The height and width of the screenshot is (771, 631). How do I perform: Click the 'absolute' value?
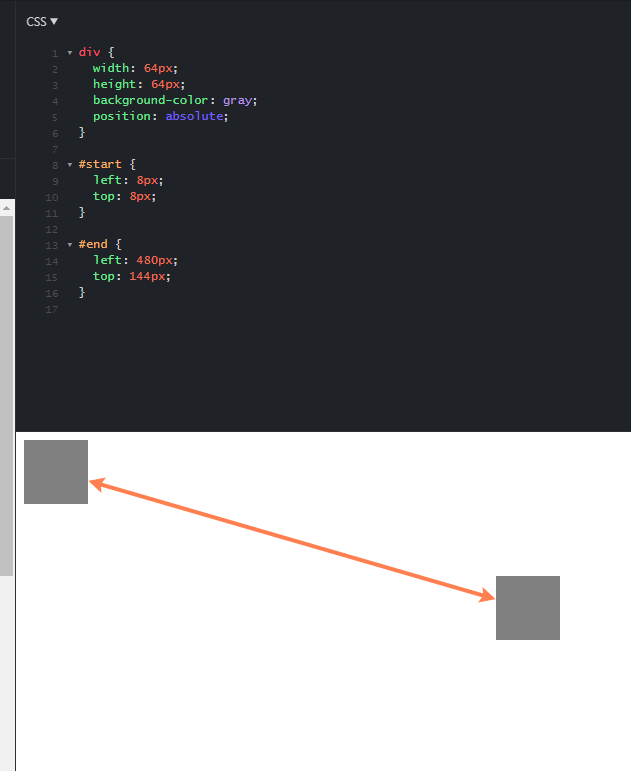194,116
